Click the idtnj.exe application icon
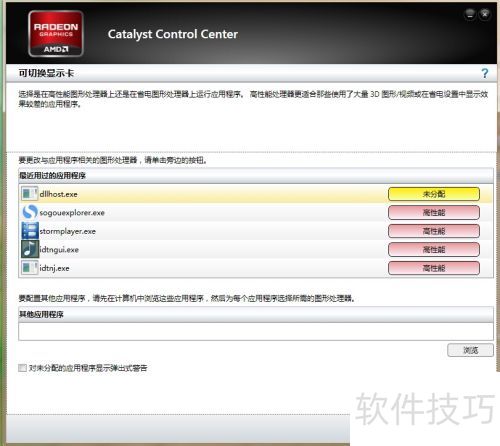The image size is (500, 446). pos(29,268)
